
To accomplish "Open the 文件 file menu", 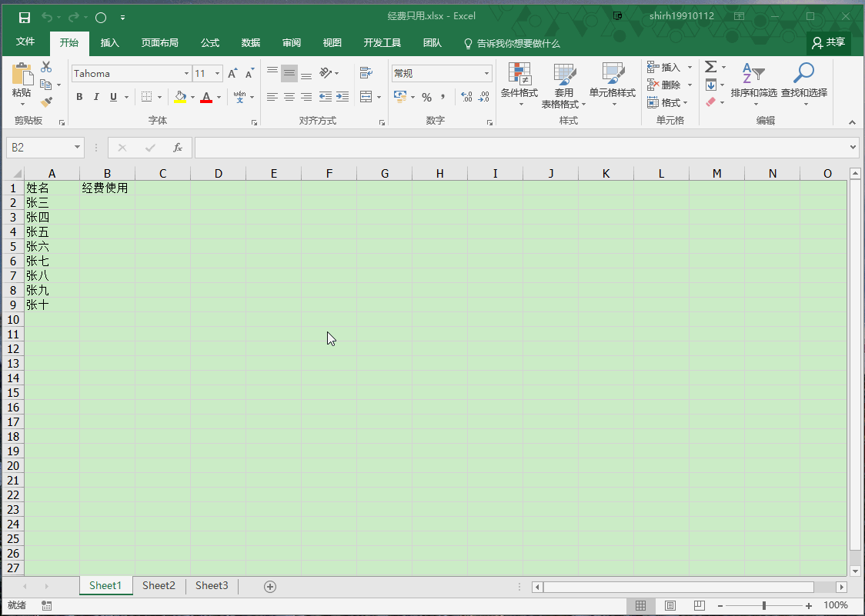I will [25, 42].
